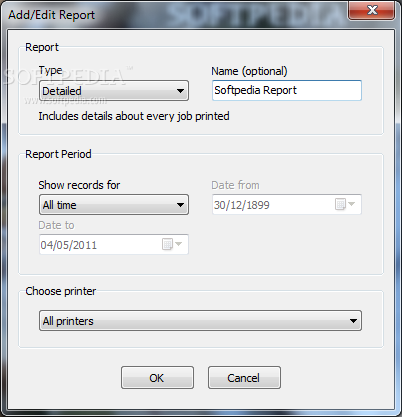Image resolution: width=402 pixels, height=417 pixels.
Task: Open the report Type dropdown showing Detailed
Action: 114,91
